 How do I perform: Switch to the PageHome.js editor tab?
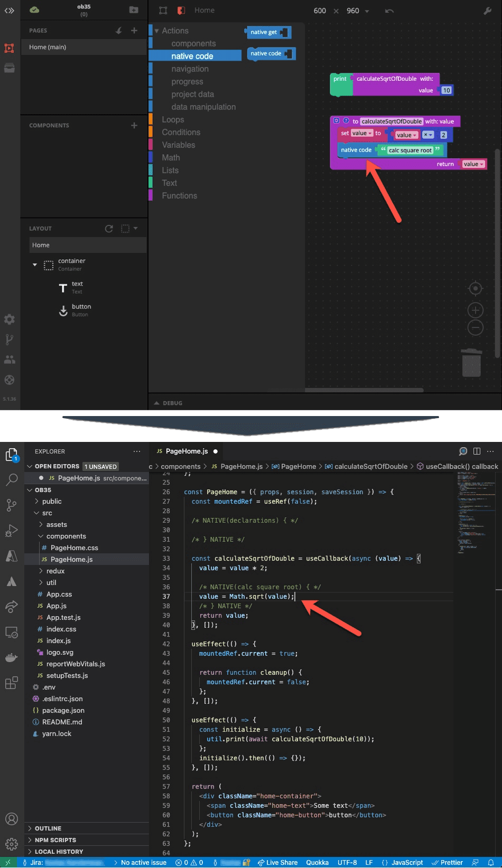tap(187, 451)
